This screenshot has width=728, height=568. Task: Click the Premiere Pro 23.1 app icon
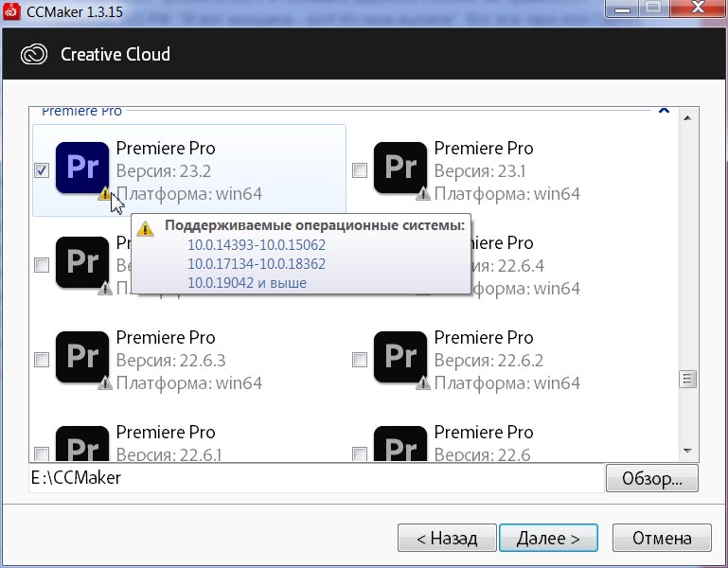[x=400, y=168]
